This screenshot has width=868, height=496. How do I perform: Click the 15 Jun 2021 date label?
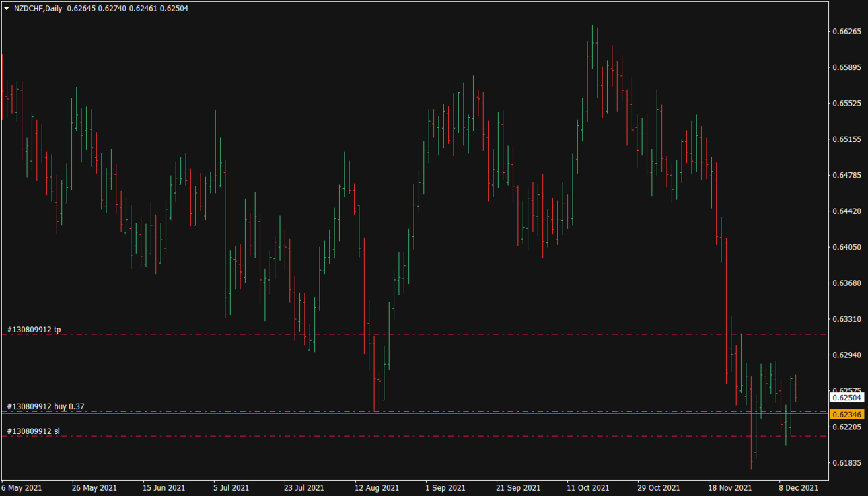164,487
